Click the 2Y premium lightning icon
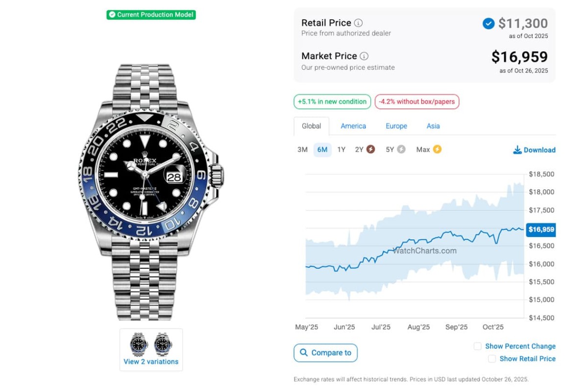588x389 pixels. tap(371, 150)
